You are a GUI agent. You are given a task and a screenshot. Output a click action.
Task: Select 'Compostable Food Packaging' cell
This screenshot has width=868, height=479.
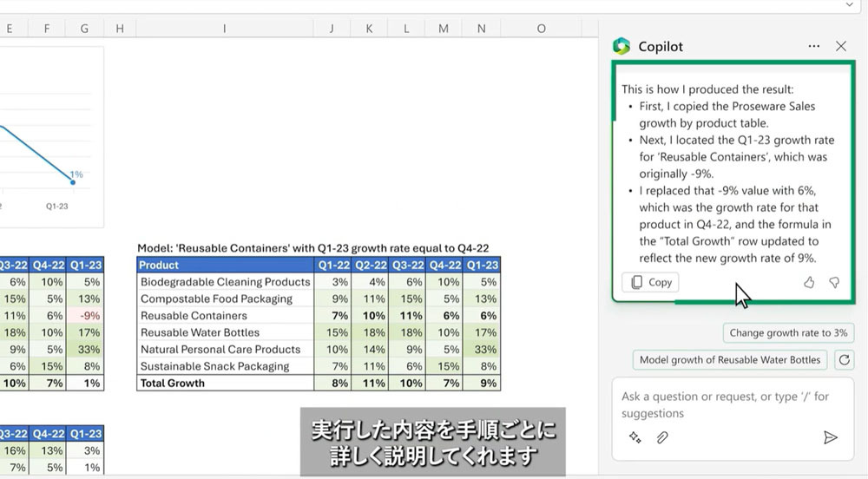click(x=225, y=299)
